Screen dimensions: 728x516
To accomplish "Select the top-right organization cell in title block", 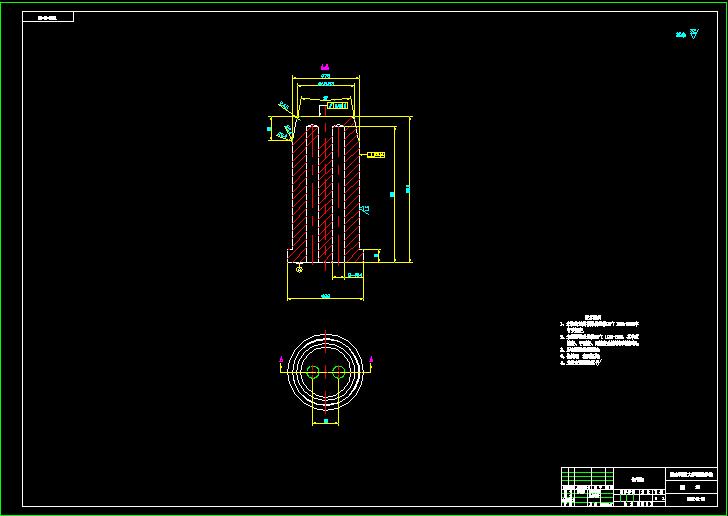I will tap(691, 474).
